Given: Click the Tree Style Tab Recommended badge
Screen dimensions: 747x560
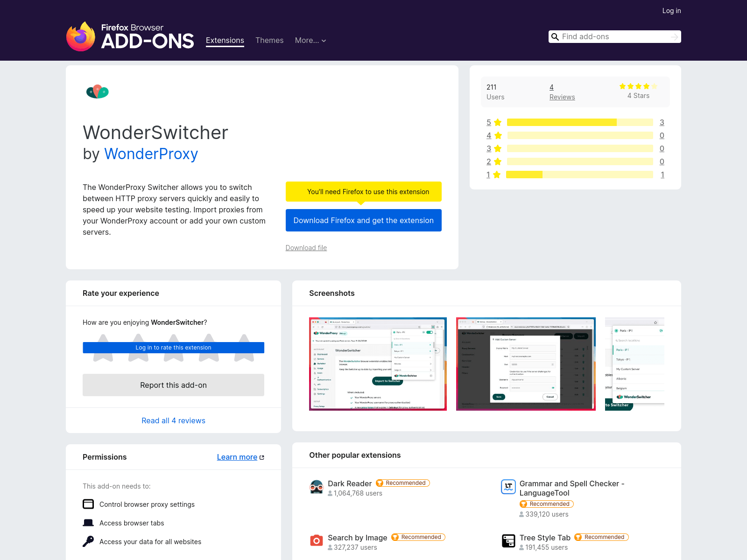Looking at the screenshot, I should [x=601, y=537].
